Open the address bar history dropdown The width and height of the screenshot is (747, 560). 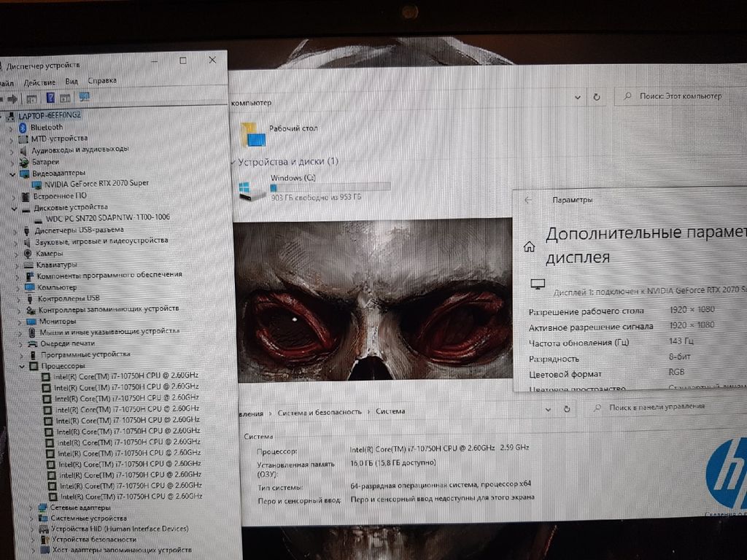(578, 97)
